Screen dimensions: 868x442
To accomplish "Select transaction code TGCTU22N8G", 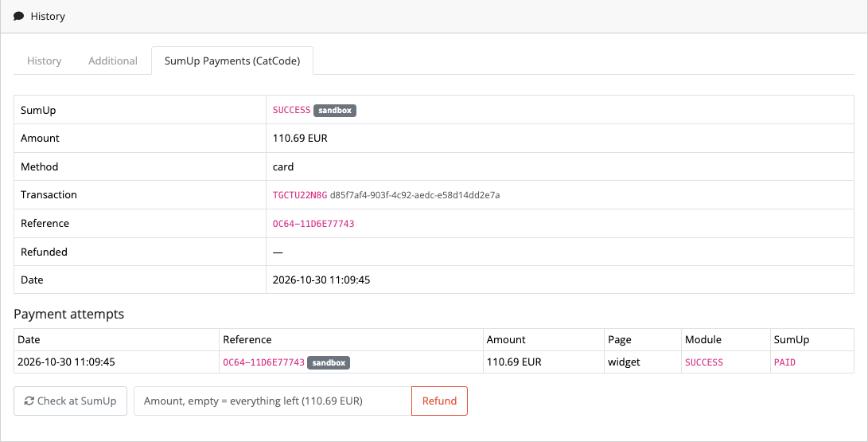I will point(300,195).
